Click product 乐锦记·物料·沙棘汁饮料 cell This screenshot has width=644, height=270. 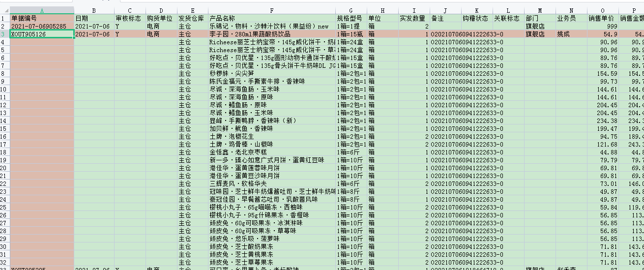point(272,26)
